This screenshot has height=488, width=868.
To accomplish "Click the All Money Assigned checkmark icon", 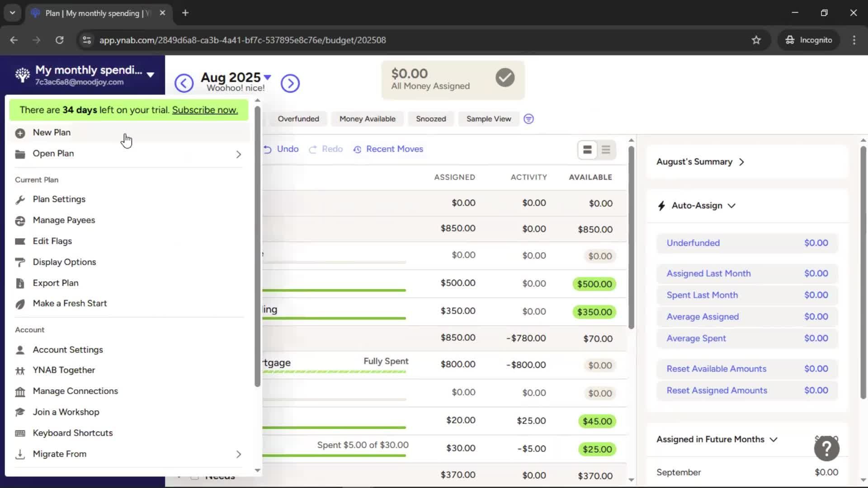I will (505, 78).
